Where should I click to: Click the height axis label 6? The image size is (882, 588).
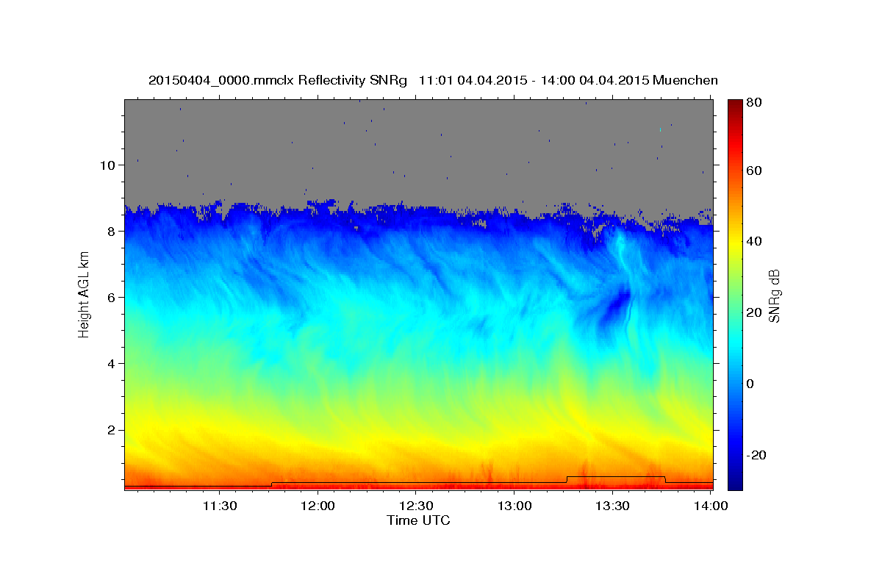pyautogui.click(x=111, y=297)
